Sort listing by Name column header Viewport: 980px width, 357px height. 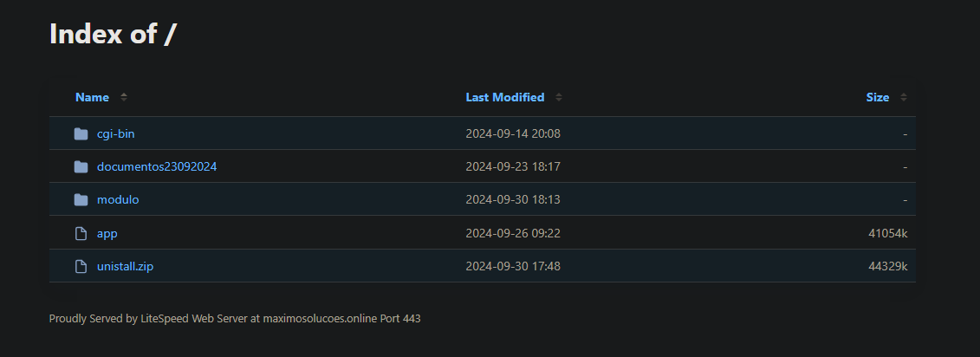coord(92,97)
